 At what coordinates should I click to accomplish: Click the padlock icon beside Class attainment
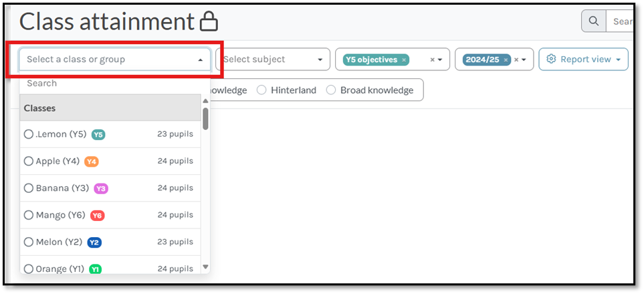[209, 22]
